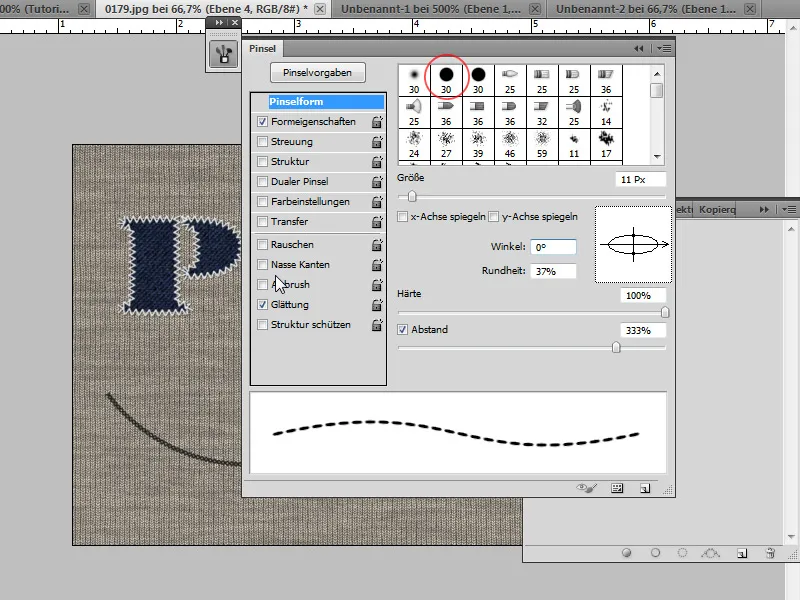The width and height of the screenshot is (800, 600).
Task: Select the brush tip numbered 11
Action: (x=574, y=144)
